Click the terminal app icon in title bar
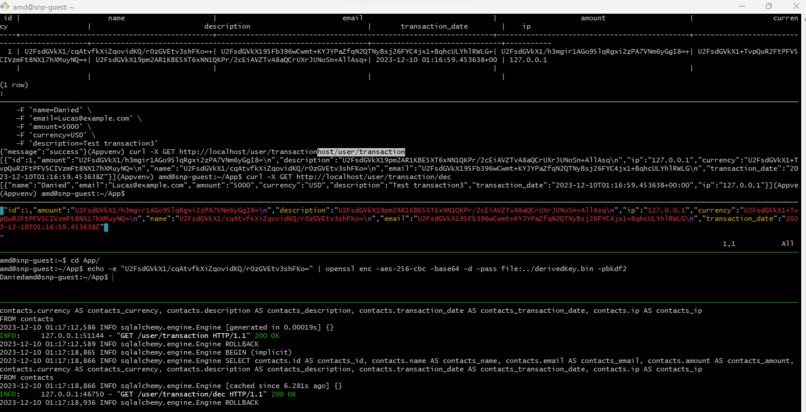Screen dimensions: 806x412 (6, 6)
